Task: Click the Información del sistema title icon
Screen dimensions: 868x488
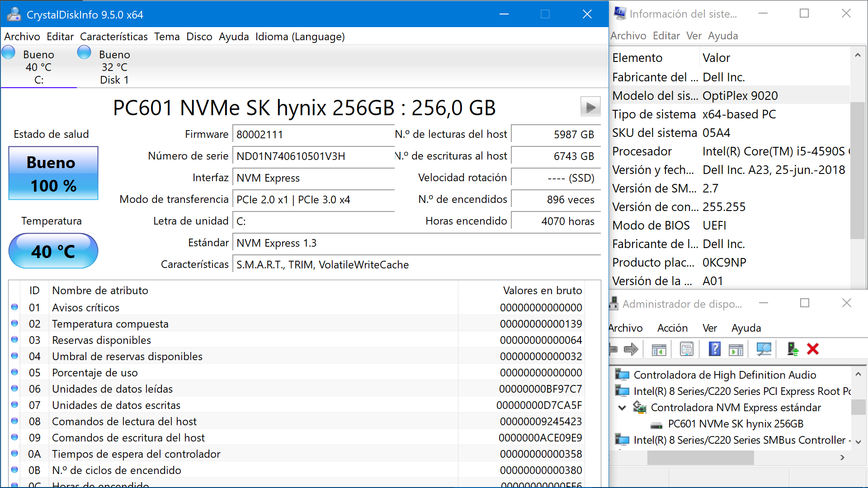Action: (x=620, y=14)
